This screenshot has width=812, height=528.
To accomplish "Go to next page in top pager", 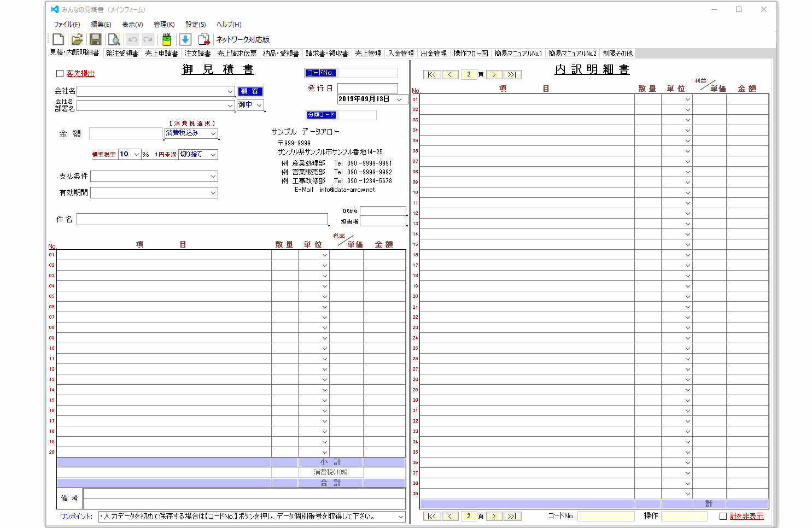I will point(494,74).
